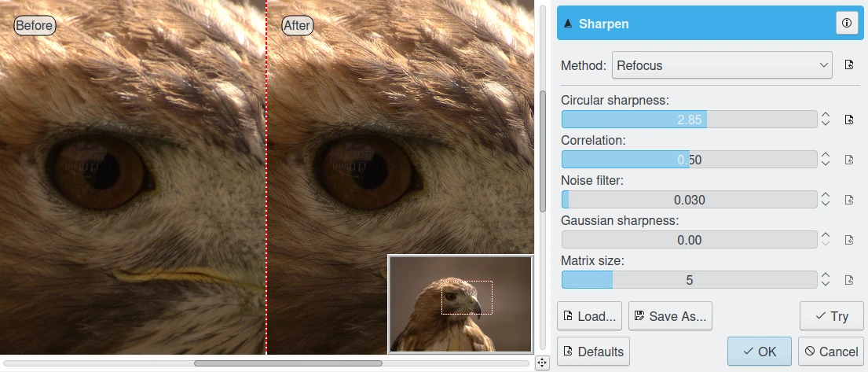
Task: Reset Circular sharpness using its reset icon
Action: [x=848, y=120]
